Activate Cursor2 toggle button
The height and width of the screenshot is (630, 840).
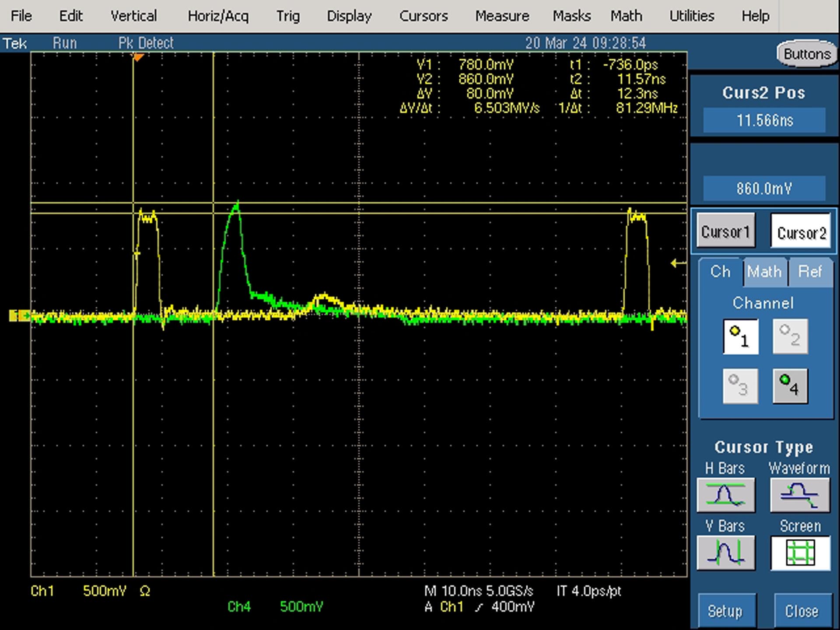[x=801, y=231]
